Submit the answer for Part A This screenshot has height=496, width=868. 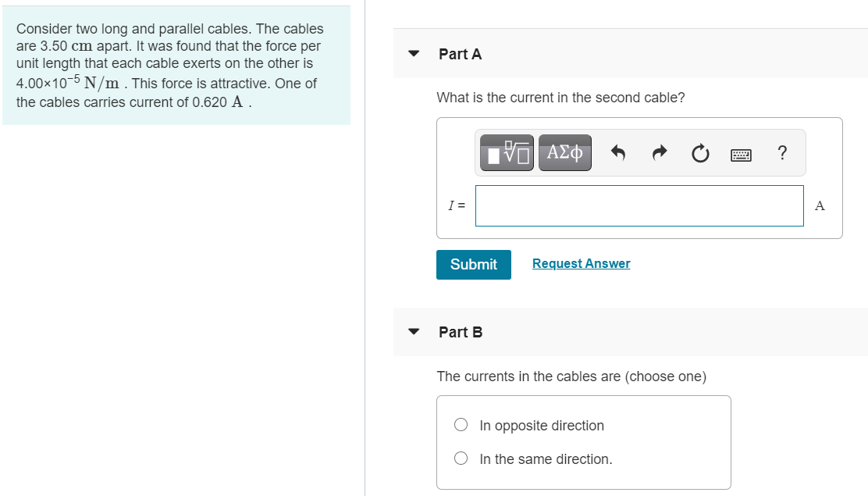[473, 264]
